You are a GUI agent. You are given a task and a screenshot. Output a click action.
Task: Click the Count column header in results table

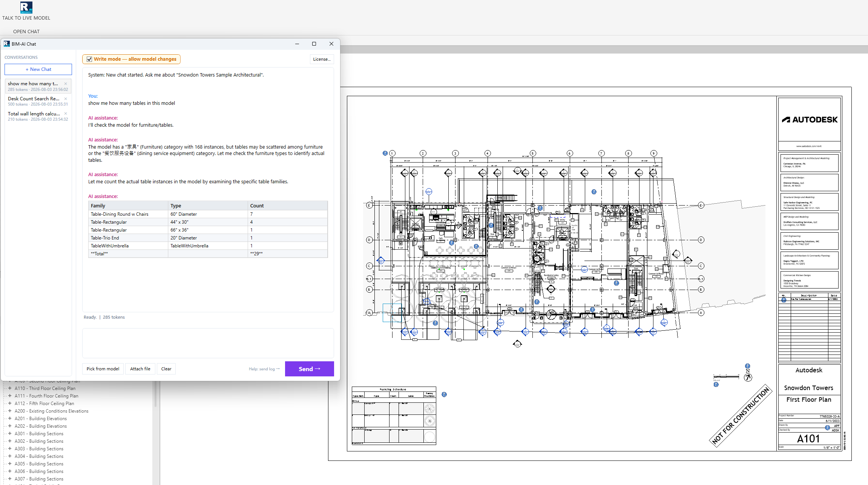(x=288, y=206)
